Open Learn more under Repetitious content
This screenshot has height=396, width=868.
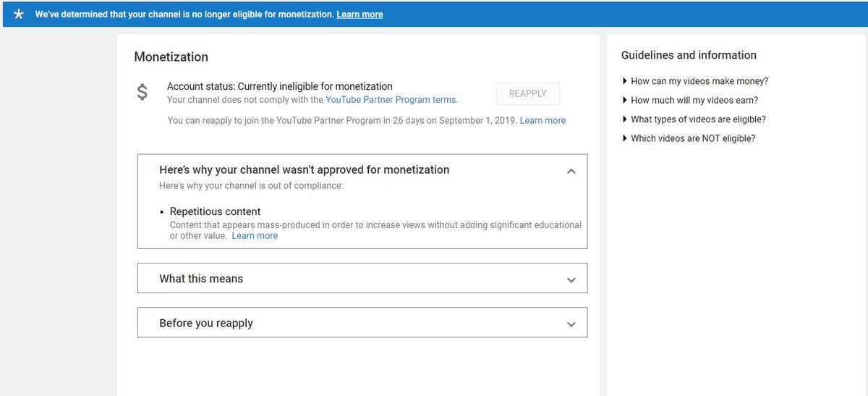tap(255, 235)
